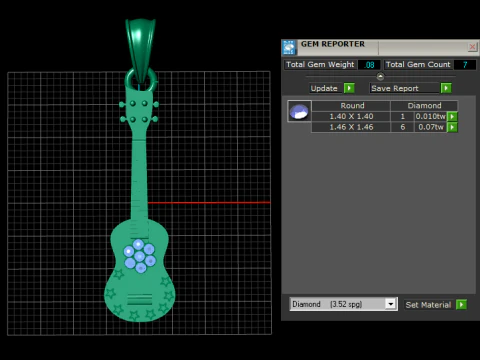Image resolution: width=480 pixels, height=360 pixels.
Task: Click the Gem Reporter logo icon
Action: 289,48
